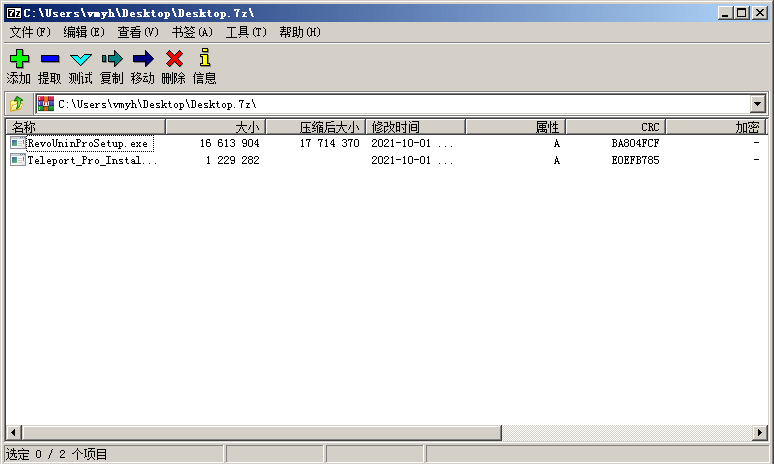
Task: Click the blue Extract (提取) toolbar icon
Action: click(49, 60)
